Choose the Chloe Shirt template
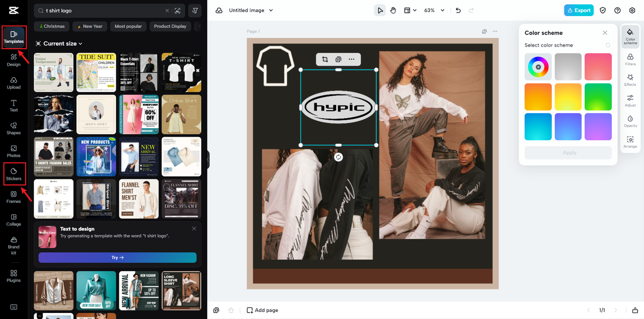This screenshot has height=319, width=644. 181,115
